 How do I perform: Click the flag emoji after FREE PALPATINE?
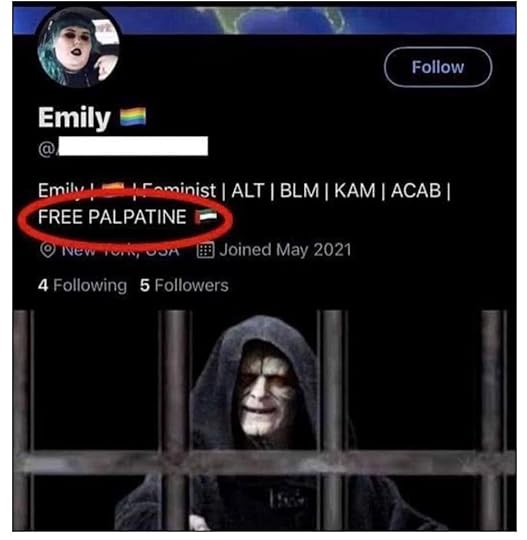coord(206,217)
